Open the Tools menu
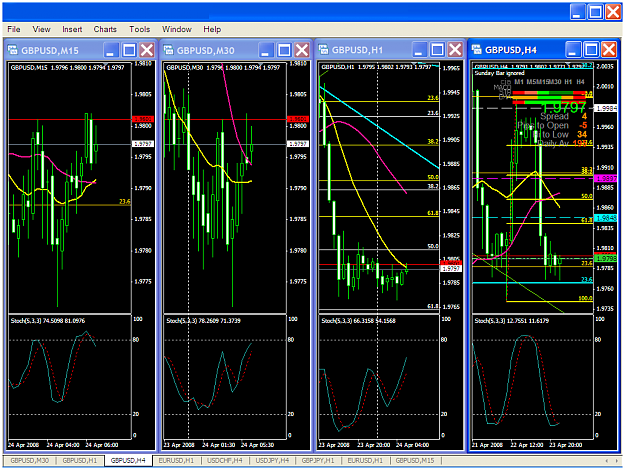Viewport: 625px width, 470px height. (140, 29)
